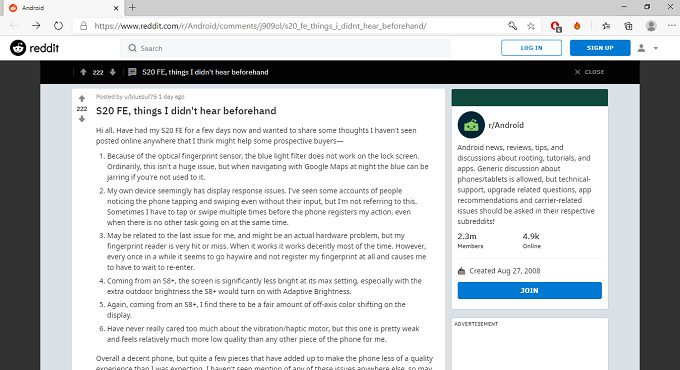Click the post type icon in header bar
The width and height of the screenshot is (680, 370).
(x=132, y=72)
